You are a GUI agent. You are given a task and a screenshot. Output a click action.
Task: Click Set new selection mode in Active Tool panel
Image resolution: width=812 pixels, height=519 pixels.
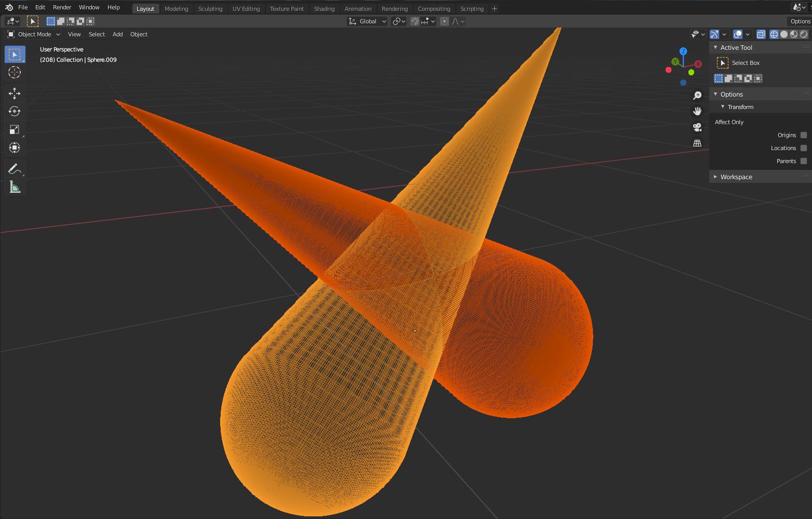[x=719, y=78]
